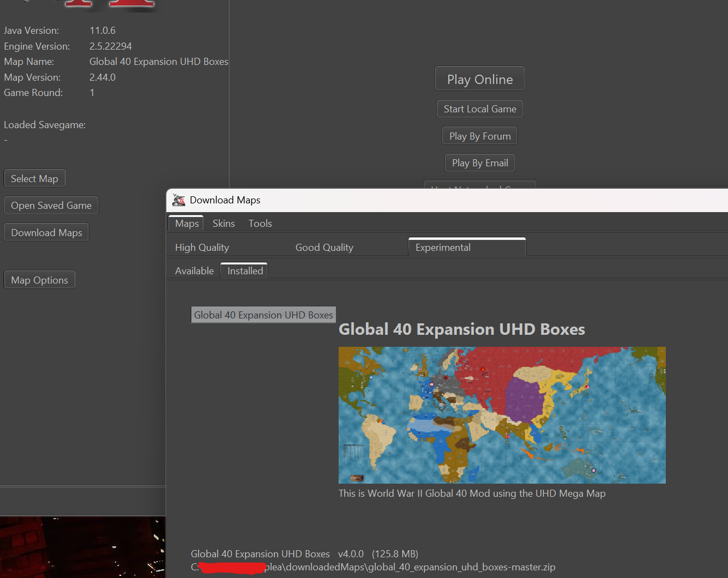Screen dimensions: 728x578
Task: Start a local game
Action: pyautogui.click(x=479, y=109)
